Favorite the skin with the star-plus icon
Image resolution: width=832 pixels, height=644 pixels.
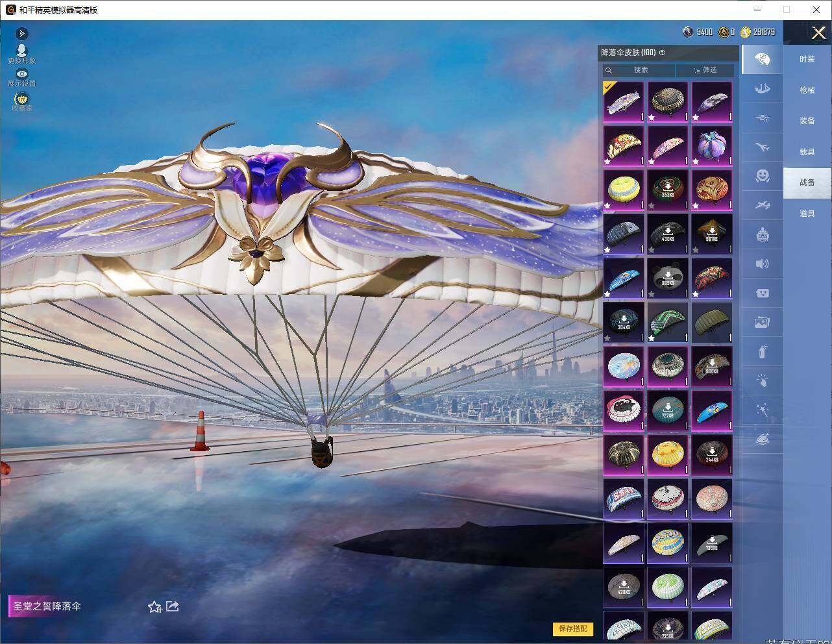pos(154,606)
